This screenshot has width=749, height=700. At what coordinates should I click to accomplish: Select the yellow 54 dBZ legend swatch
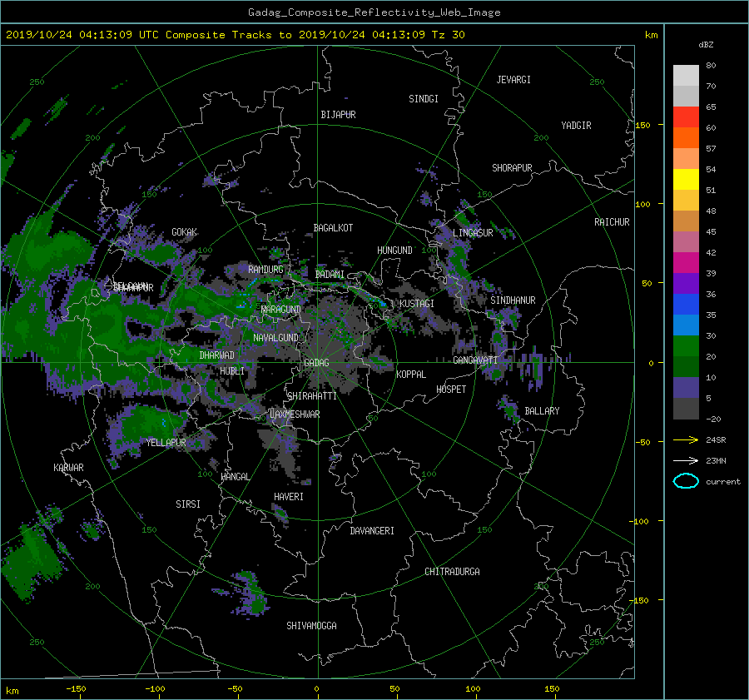pos(686,179)
